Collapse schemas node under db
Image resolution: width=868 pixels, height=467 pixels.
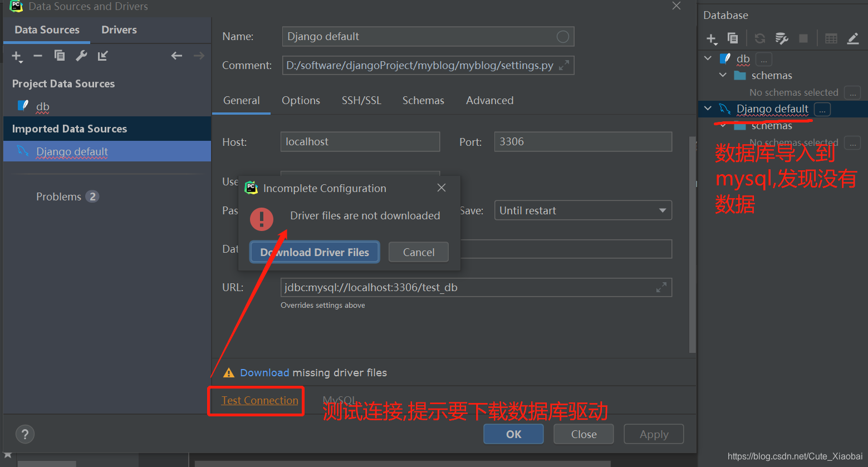click(x=723, y=75)
